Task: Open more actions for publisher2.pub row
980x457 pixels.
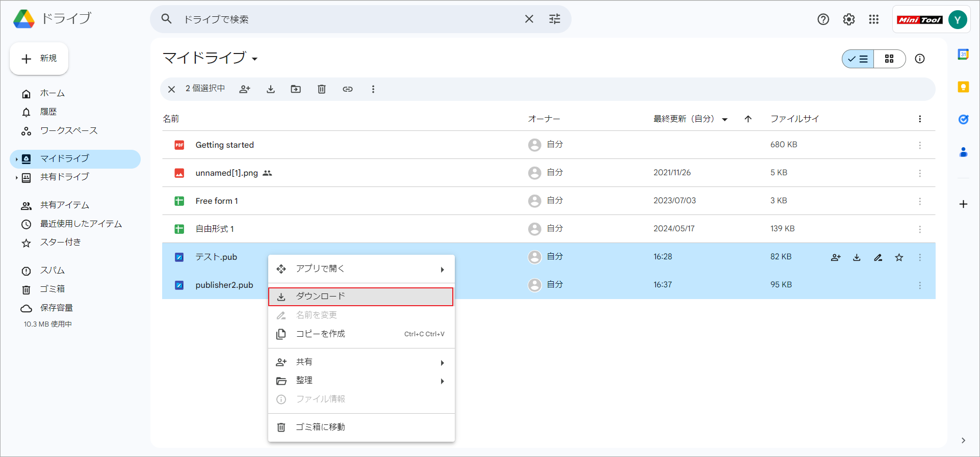Action: (920, 285)
